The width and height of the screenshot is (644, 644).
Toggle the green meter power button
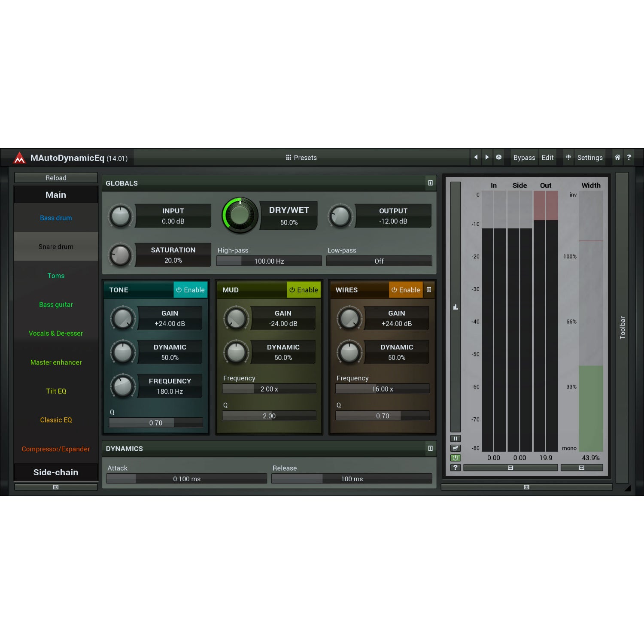pyautogui.click(x=456, y=458)
